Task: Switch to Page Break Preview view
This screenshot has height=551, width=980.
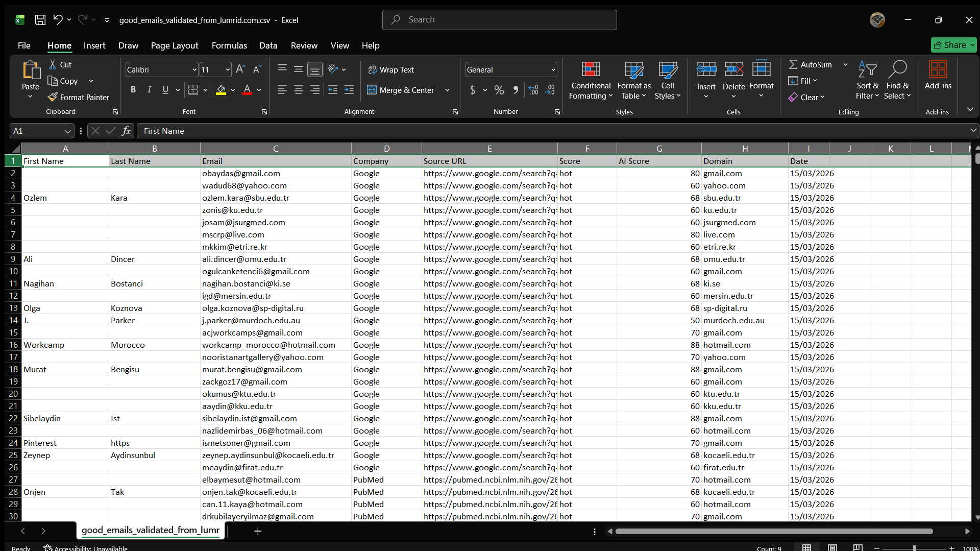Action: [858, 547]
